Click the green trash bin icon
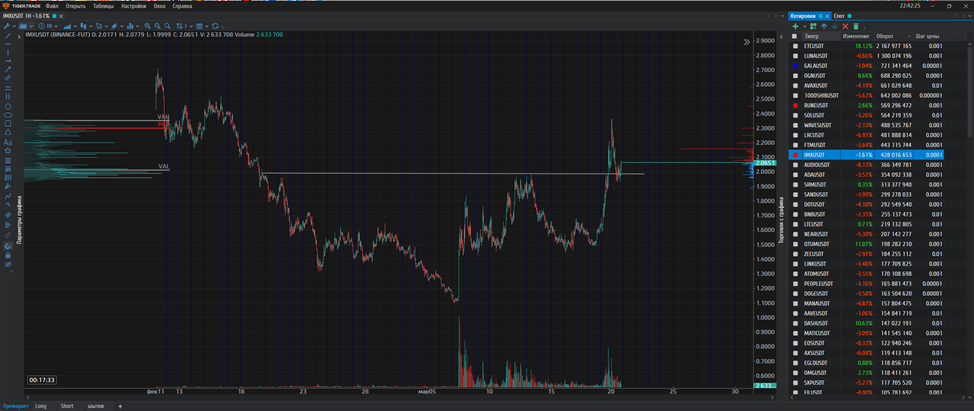 click(x=856, y=27)
